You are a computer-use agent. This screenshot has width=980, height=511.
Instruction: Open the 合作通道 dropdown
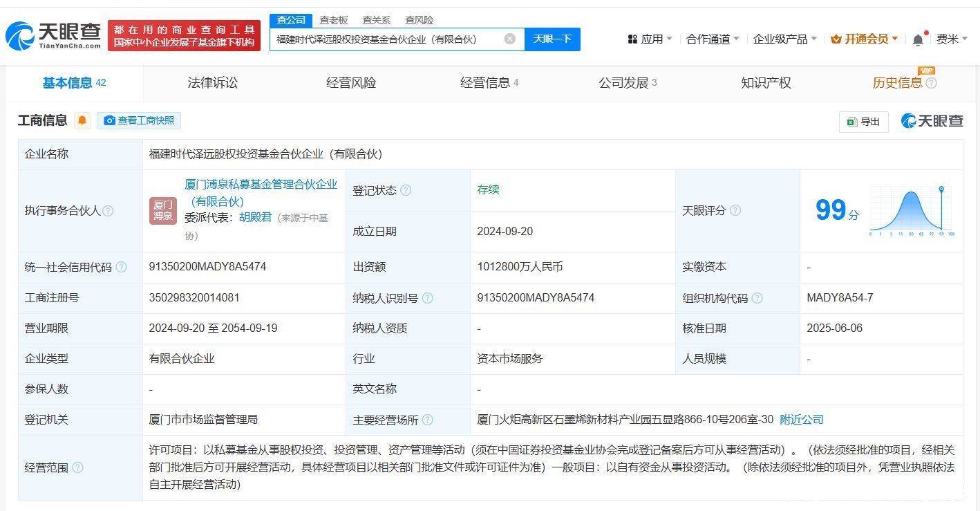(x=712, y=39)
